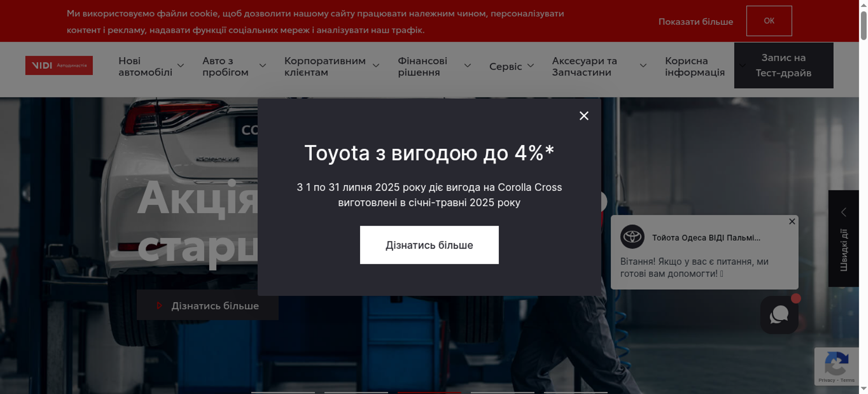Click red arrow icon on hero button
The height and width of the screenshot is (394, 868).
[159, 305]
